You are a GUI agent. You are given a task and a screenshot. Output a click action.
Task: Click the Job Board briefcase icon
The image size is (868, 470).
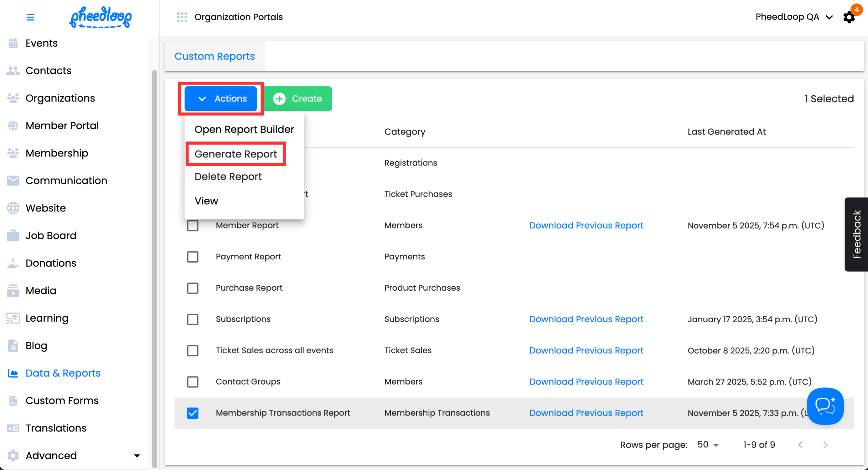[13, 235]
